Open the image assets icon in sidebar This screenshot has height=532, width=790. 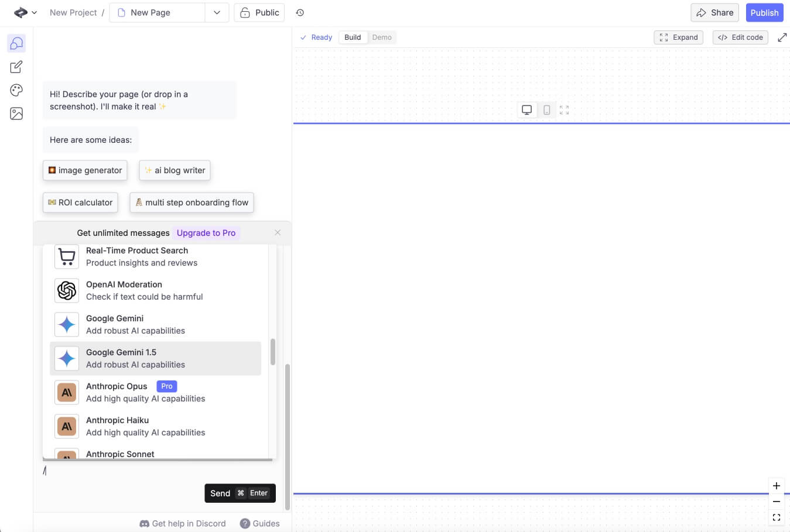click(x=16, y=114)
